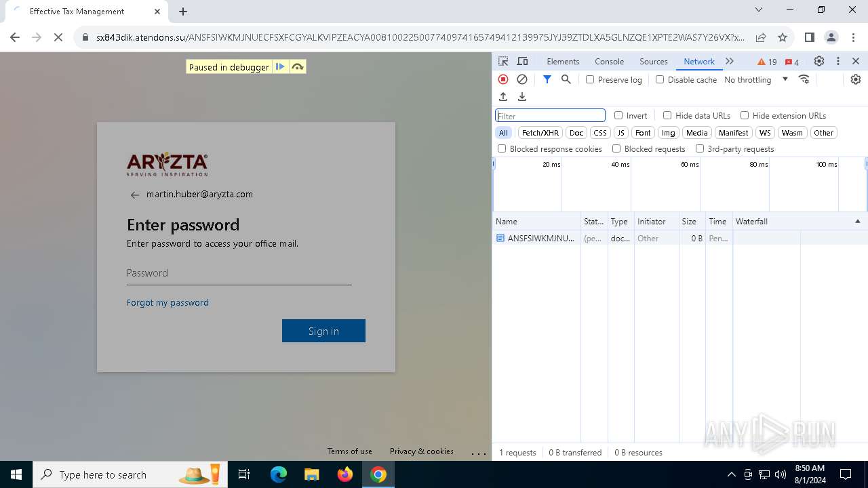Open Task View on the taskbar
This screenshot has height=488, width=868.
tap(244, 474)
